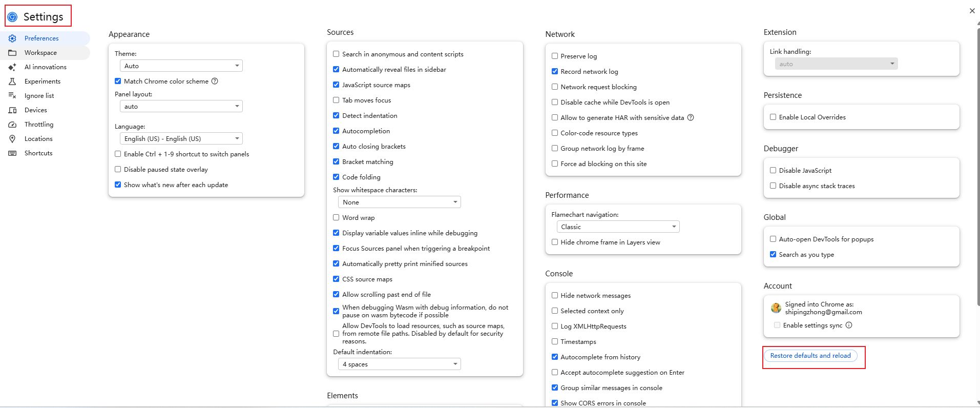Switch to the Experiments tab

pos(43,81)
